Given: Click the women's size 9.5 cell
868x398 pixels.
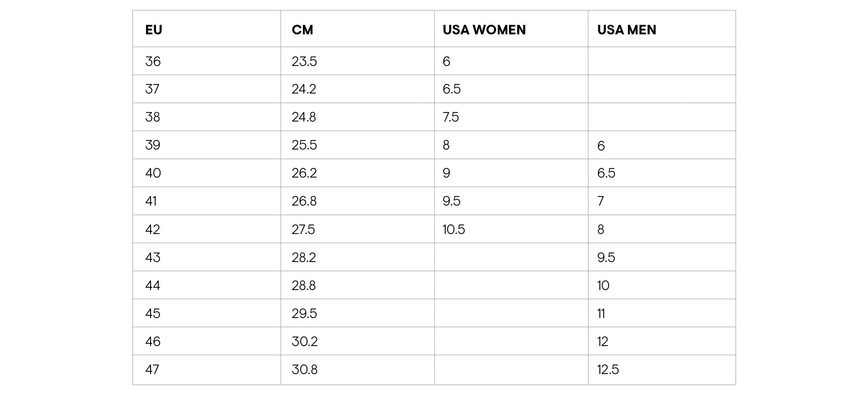Looking at the screenshot, I should [452, 201].
